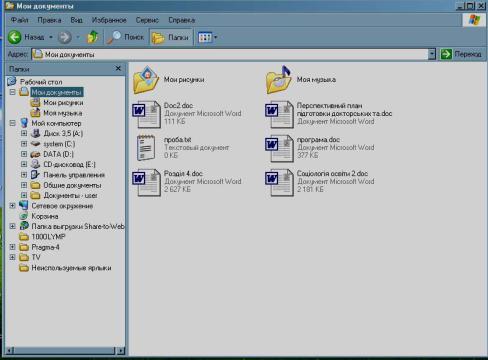Select the програма.doc Word file icon
This screenshot has height=360, width=488.
pos(279,148)
